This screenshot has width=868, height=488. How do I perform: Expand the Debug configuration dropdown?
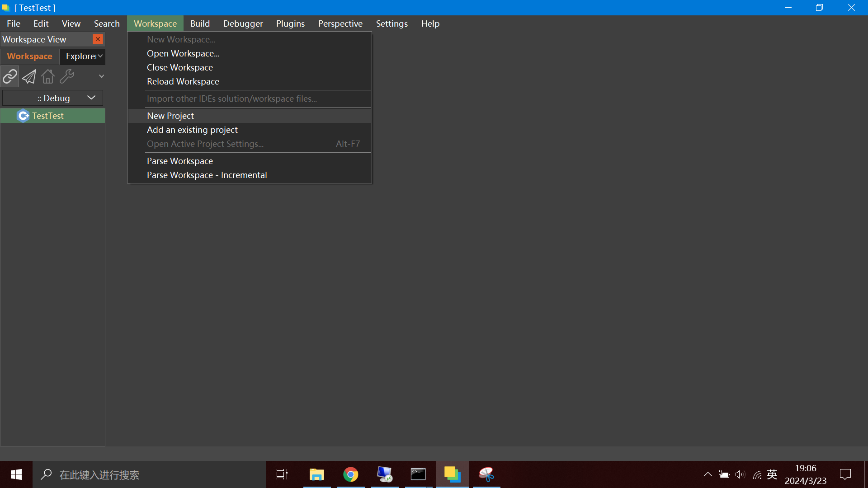point(91,98)
